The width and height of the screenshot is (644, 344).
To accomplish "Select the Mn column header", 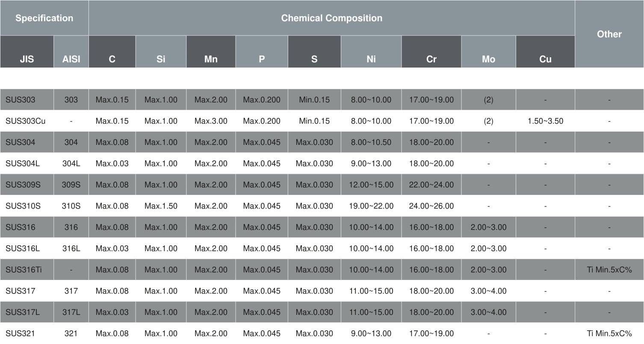I will (x=211, y=52).
